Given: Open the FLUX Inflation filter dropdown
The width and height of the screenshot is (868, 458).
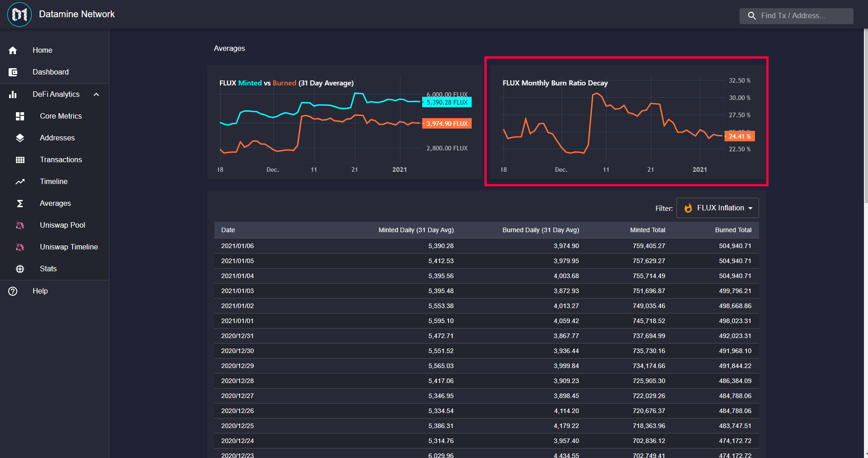Looking at the screenshot, I should pyautogui.click(x=717, y=208).
